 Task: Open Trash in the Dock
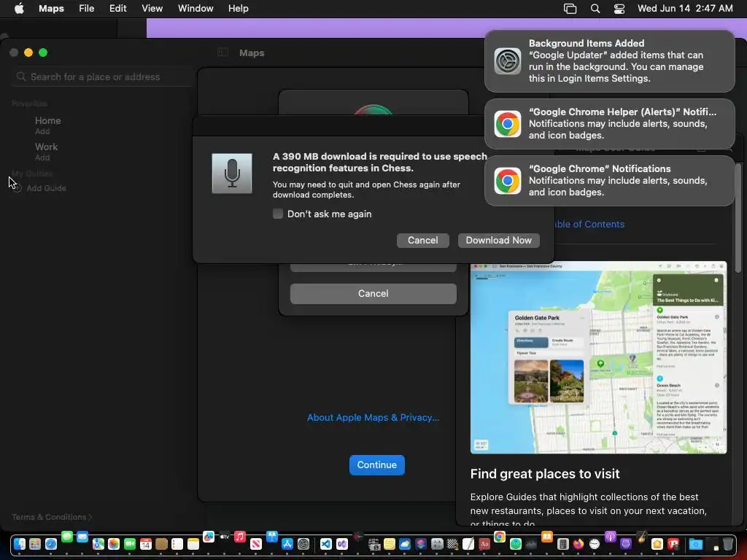point(728,544)
